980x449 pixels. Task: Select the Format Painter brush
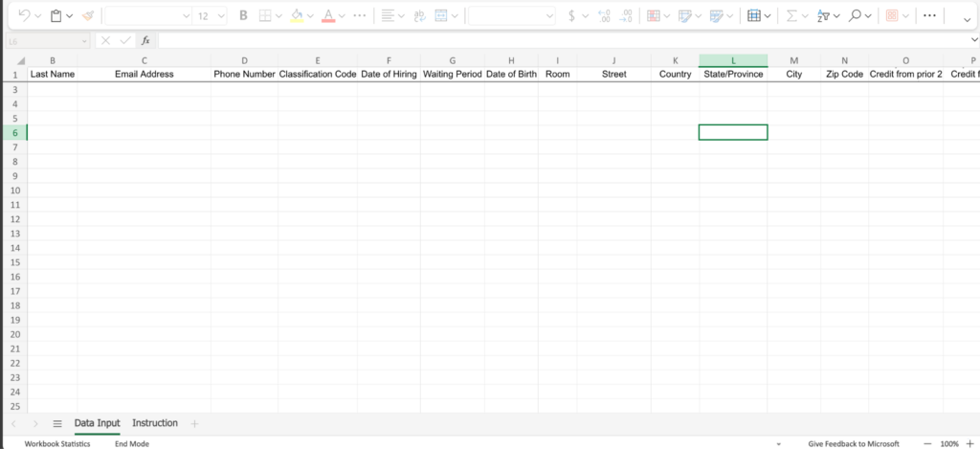click(87, 15)
